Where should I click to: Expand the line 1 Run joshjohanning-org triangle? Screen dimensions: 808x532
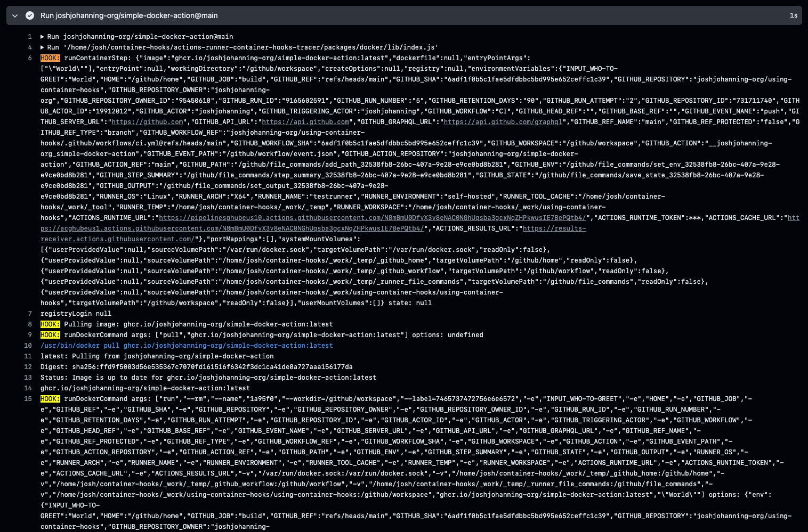pyautogui.click(x=43, y=37)
